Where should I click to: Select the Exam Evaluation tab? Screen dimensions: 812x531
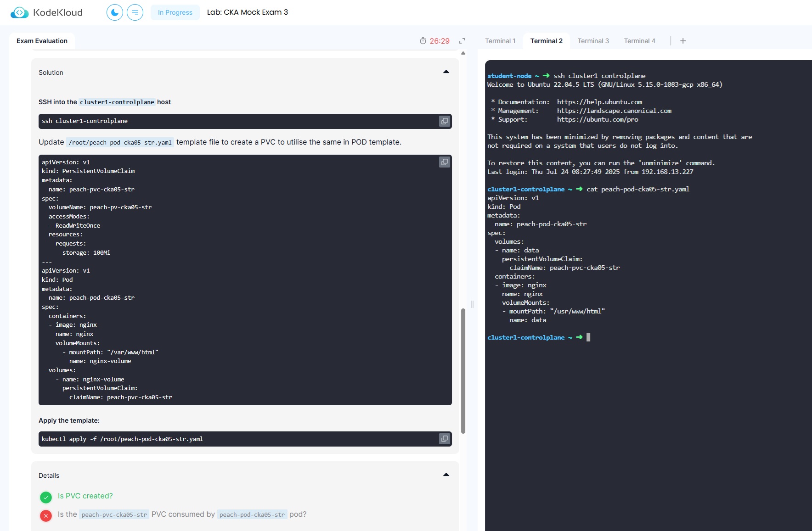tap(42, 41)
